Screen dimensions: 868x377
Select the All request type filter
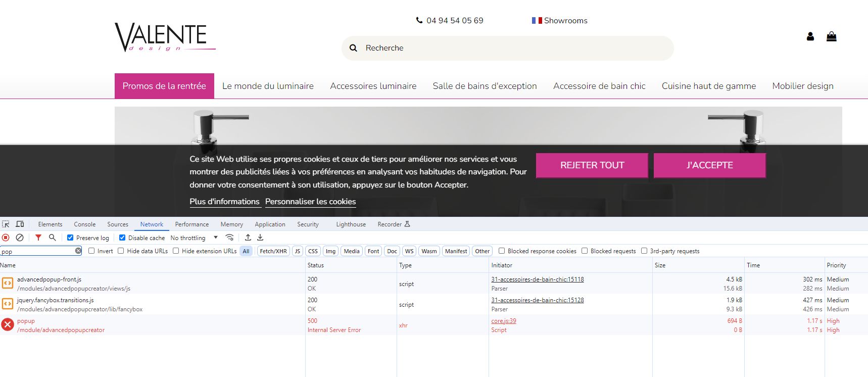(x=246, y=251)
